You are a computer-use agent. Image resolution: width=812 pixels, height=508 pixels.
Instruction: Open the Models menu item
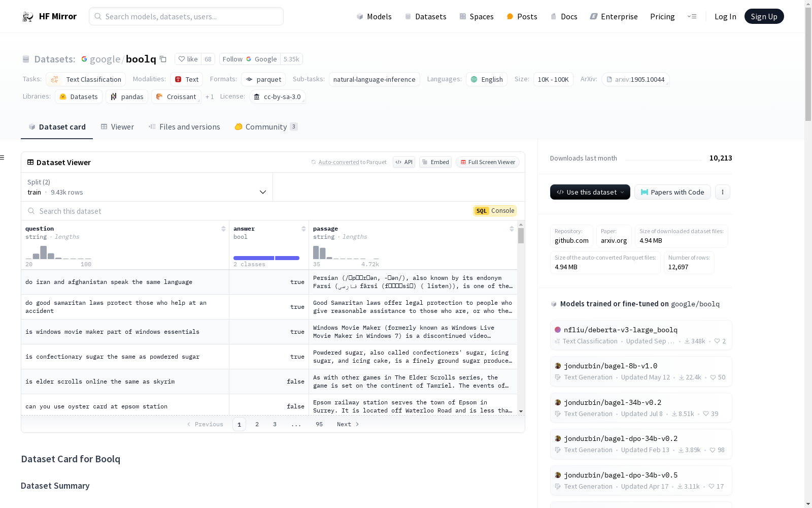click(x=374, y=16)
